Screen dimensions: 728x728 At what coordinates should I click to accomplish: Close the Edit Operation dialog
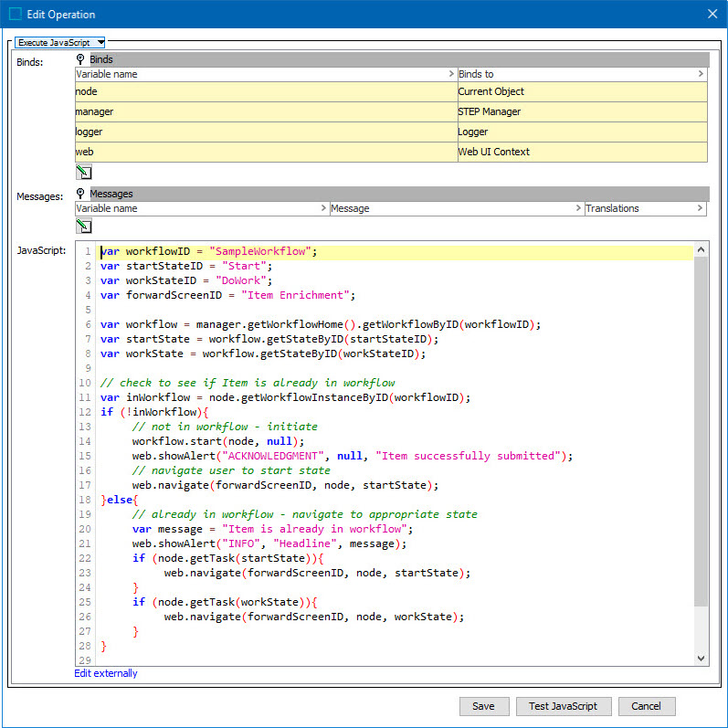712,14
